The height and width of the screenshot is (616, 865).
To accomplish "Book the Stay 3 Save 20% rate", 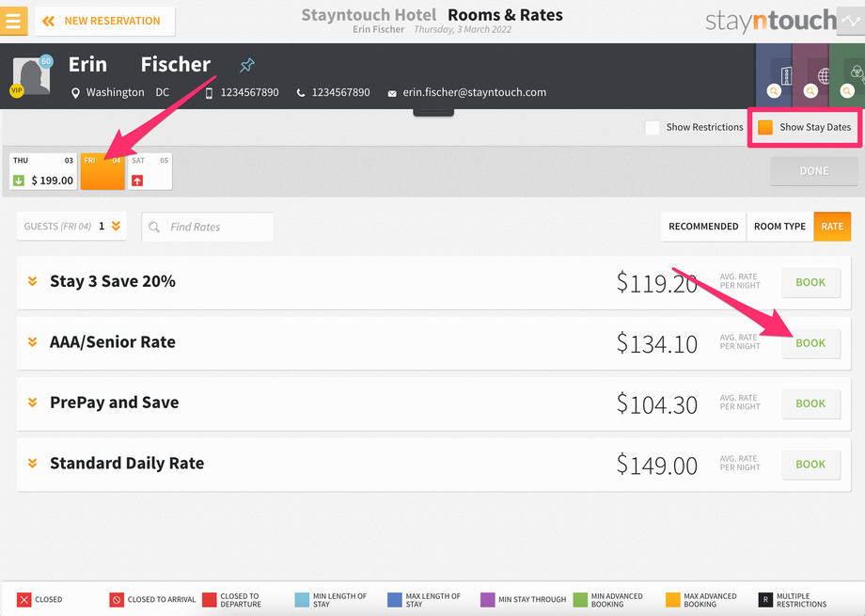I will (x=810, y=283).
